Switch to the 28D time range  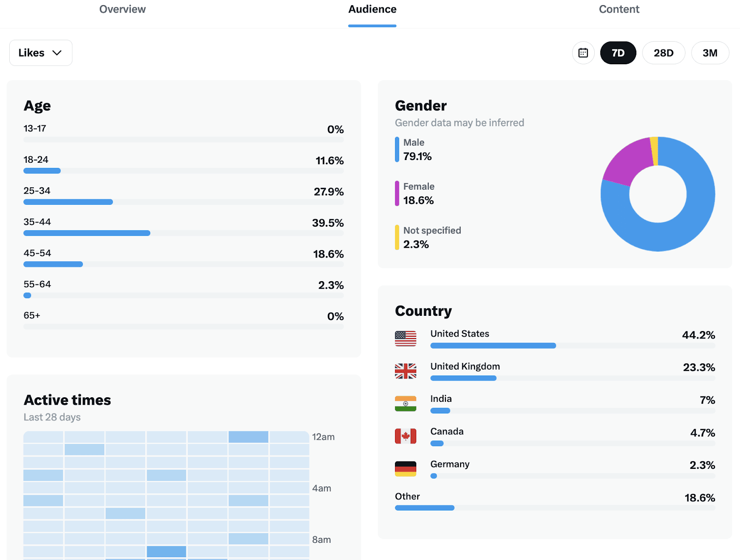pyautogui.click(x=663, y=53)
